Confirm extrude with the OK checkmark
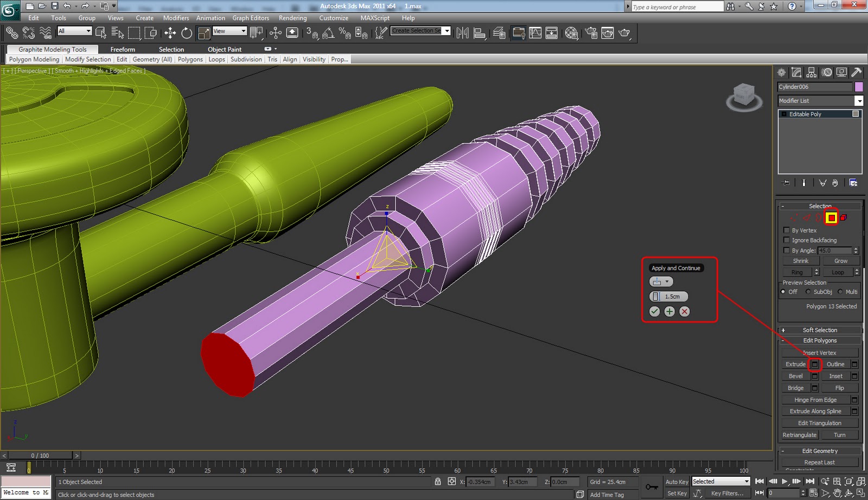This screenshot has height=500, width=868. click(655, 311)
